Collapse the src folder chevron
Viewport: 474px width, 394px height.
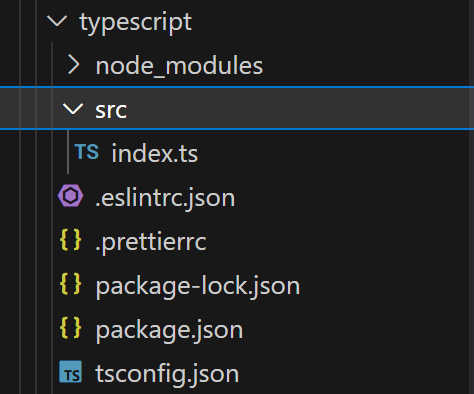pyautogui.click(x=73, y=109)
